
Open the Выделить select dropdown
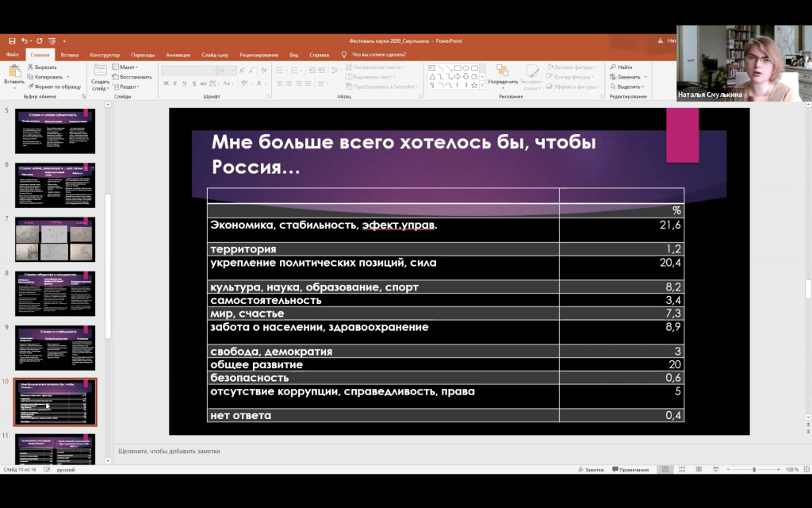pyautogui.click(x=629, y=87)
